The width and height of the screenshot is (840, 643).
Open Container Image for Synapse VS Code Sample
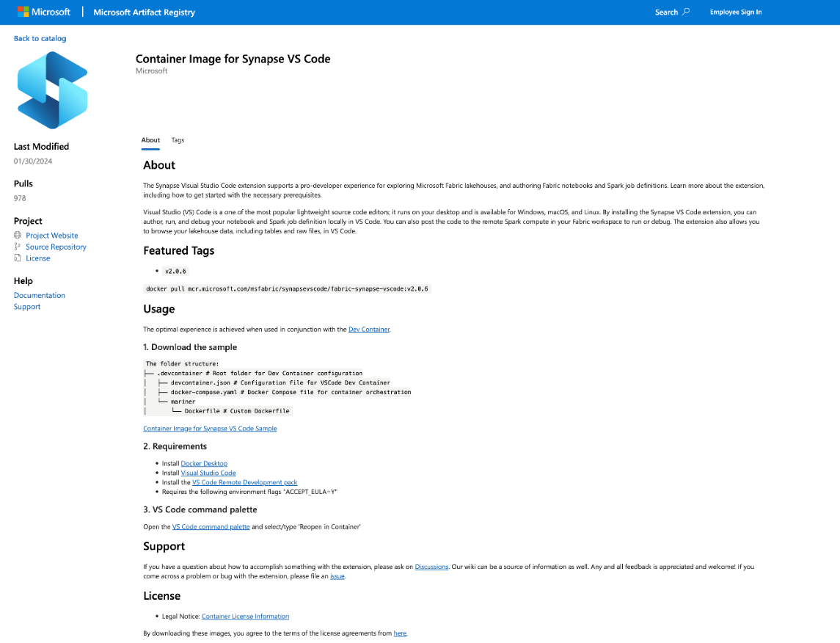point(210,428)
